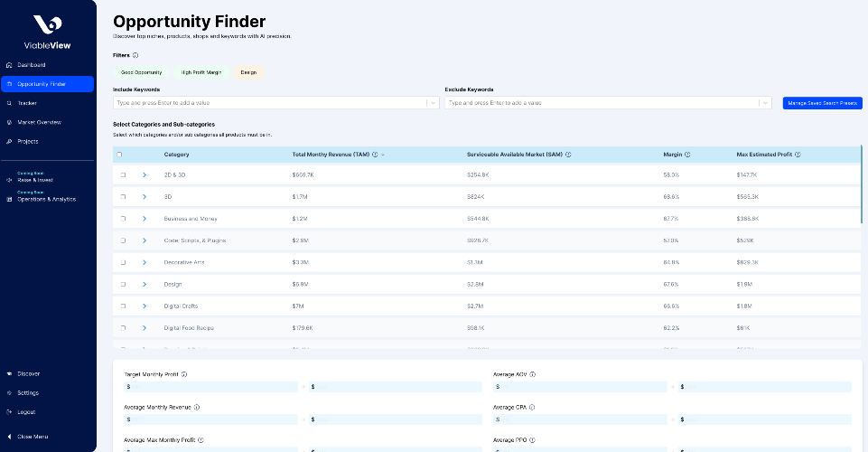Check Design category checkbox

pos(123,284)
